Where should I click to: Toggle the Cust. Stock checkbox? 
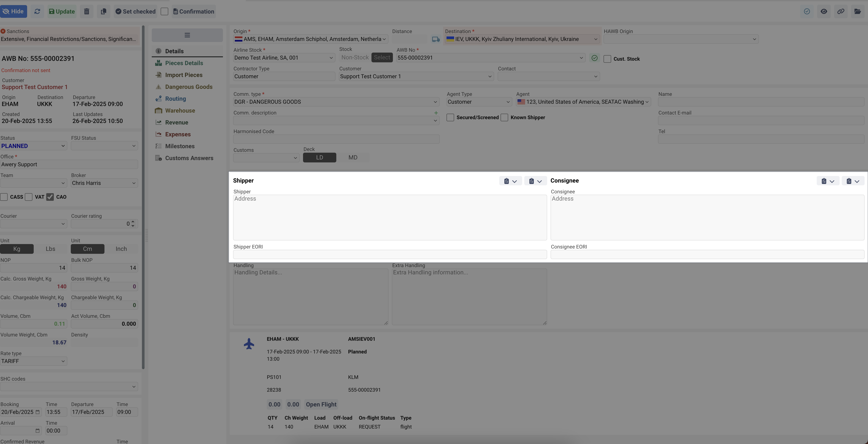click(x=607, y=59)
